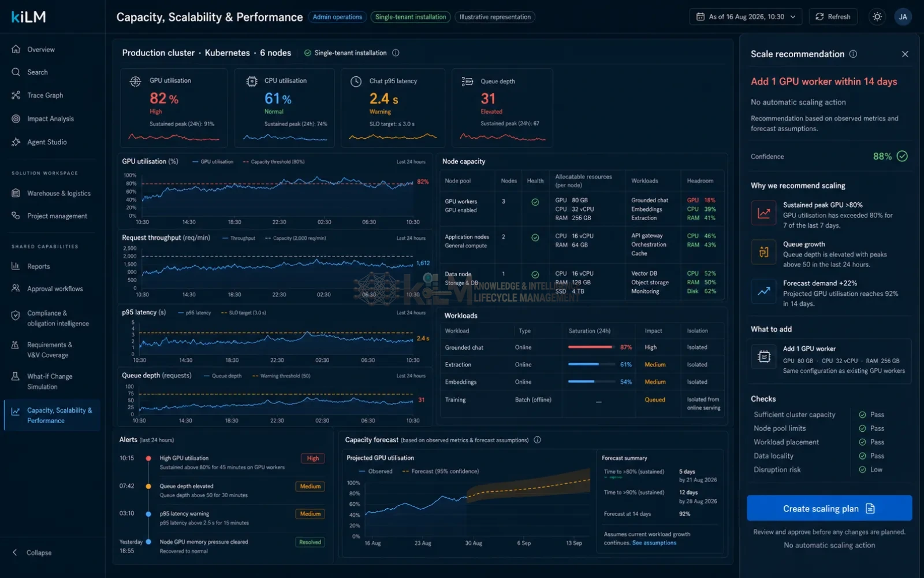Image resolution: width=924 pixels, height=578 pixels.
Task: Click the CPU utilisation chip icon
Action: (x=252, y=81)
